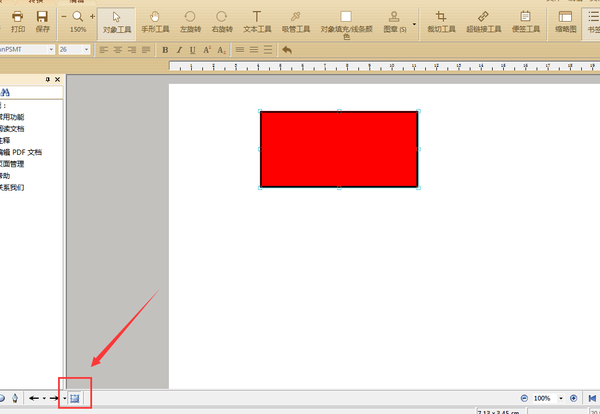Toggle italic formatting

click(179, 50)
